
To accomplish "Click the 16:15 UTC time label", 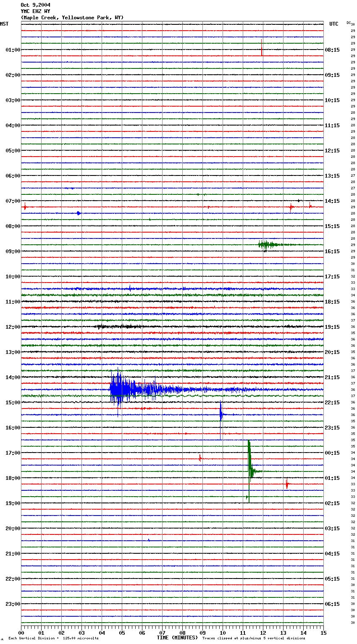I will click(332, 251).
